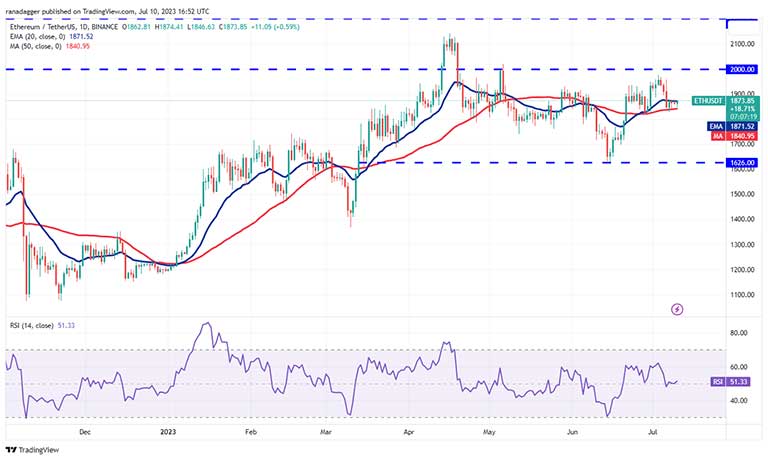Image resolution: width=768 pixels, height=463 pixels.
Task: Click the 07:07:19 countdown timer label
Action: [x=743, y=117]
